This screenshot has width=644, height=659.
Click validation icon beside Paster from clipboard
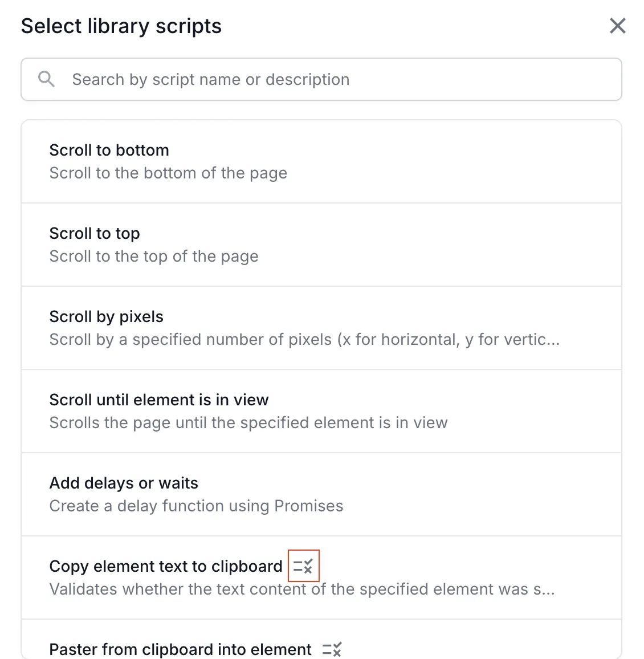tap(332, 649)
